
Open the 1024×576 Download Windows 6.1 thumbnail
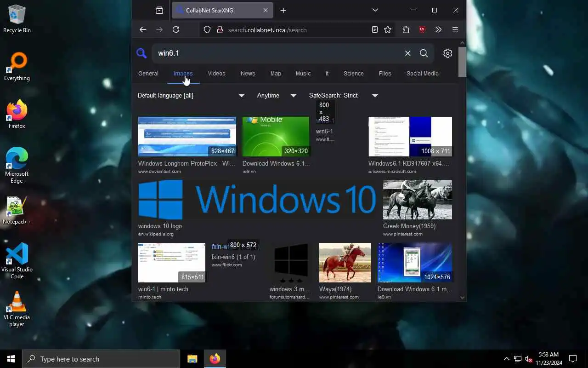tap(415, 263)
